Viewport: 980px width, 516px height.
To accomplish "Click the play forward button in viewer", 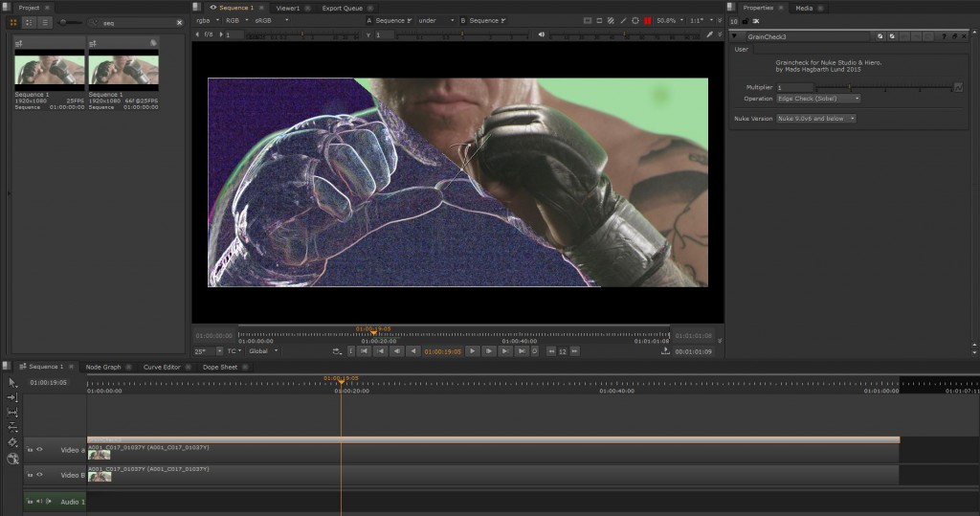I will (x=472, y=351).
